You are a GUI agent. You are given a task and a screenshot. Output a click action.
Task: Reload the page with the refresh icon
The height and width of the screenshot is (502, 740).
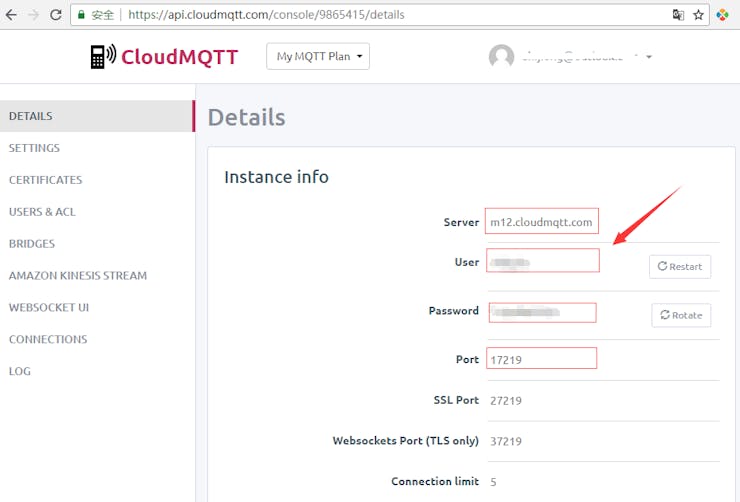[56, 15]
